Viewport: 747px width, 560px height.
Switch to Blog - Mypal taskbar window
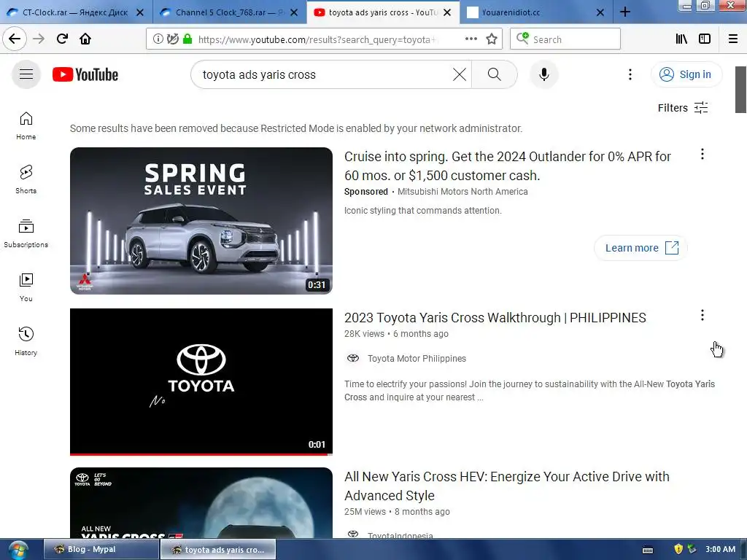click(101, 549)
